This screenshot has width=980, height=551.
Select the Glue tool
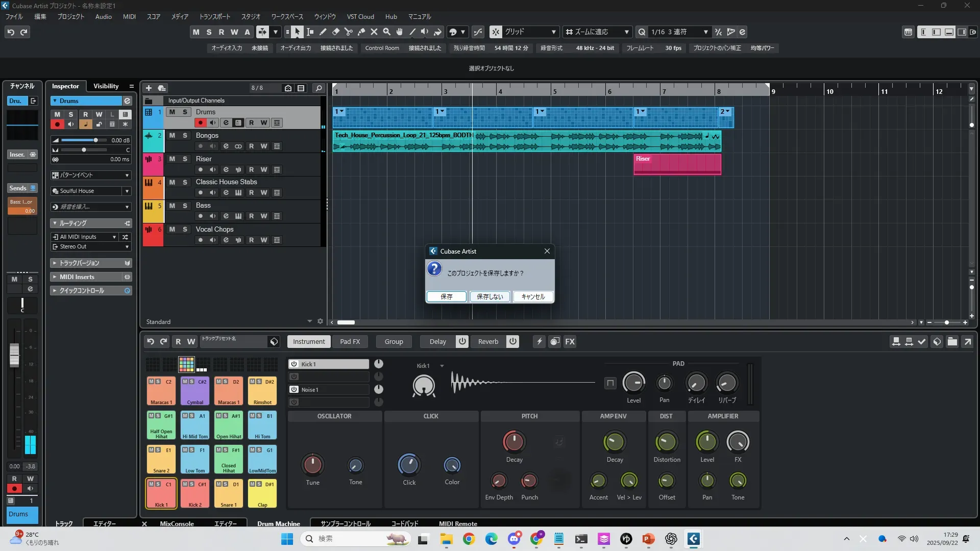pos(361,32)
